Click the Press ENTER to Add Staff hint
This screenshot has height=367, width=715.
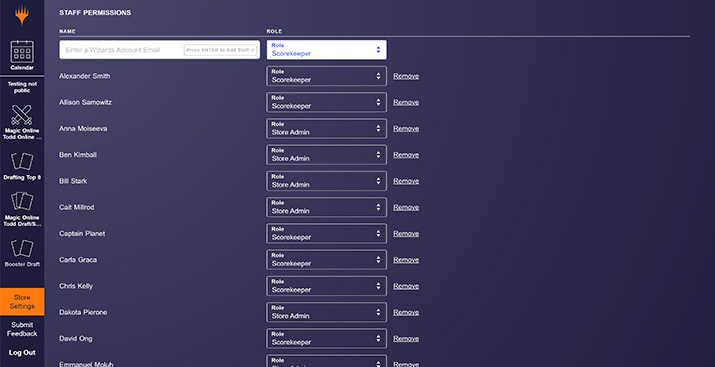click(x=220, y=50)
